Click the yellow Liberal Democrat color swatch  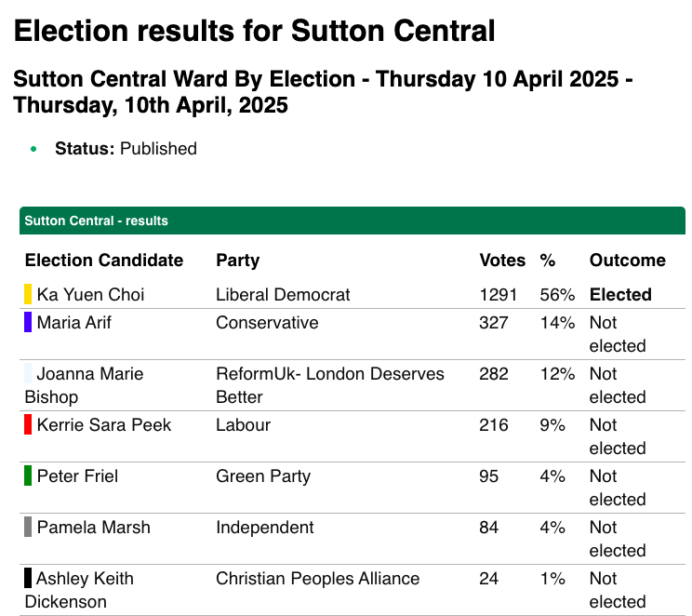(28, 295)
